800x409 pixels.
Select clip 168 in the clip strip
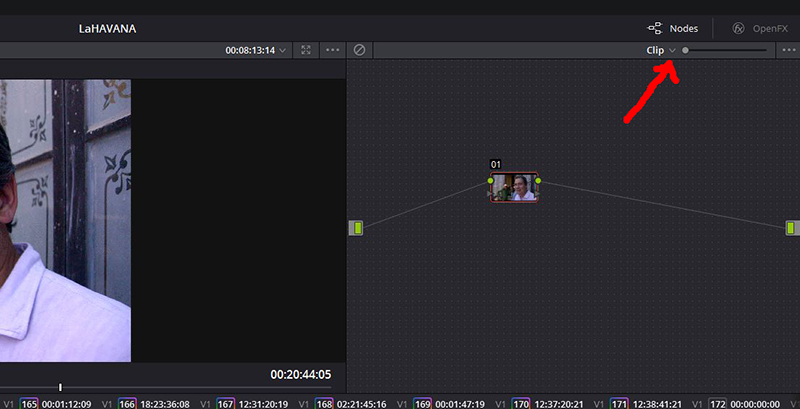[x=324, y=404]
